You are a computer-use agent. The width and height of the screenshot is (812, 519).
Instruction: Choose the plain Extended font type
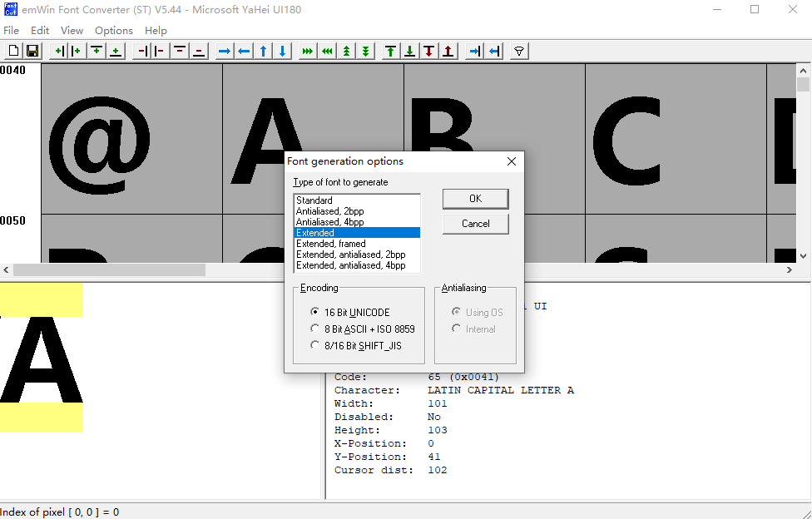[357, 233]
